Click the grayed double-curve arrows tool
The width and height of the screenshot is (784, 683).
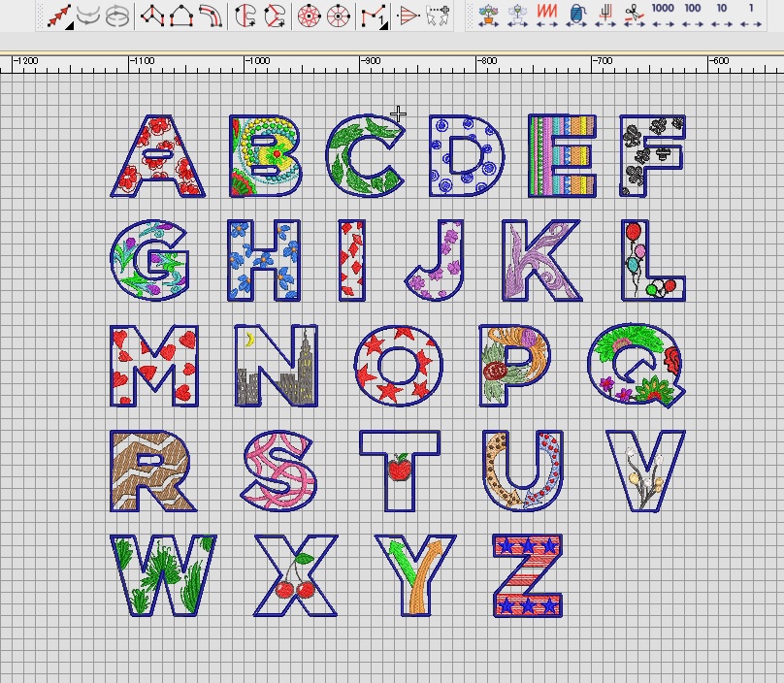coord(88,16)
